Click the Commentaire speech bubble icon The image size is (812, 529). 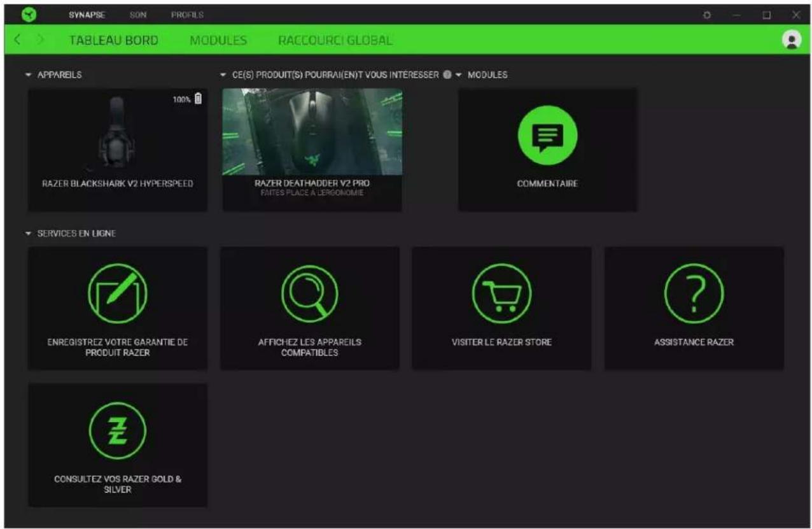pyautogui.click(x=547, y=135)
